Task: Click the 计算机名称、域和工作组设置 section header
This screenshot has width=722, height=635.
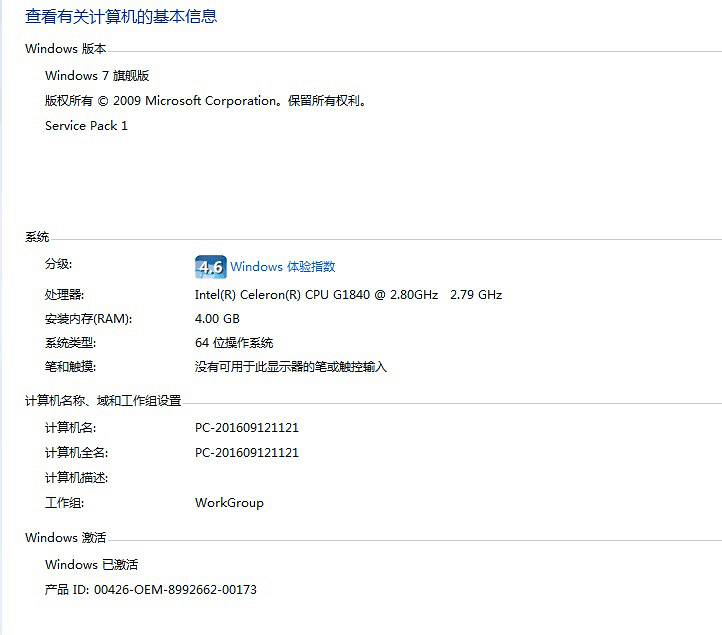Action: (103, 401)
